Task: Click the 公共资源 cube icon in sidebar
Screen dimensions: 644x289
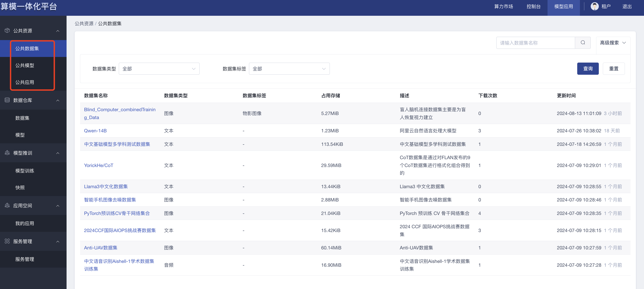Action: [7, 31]
